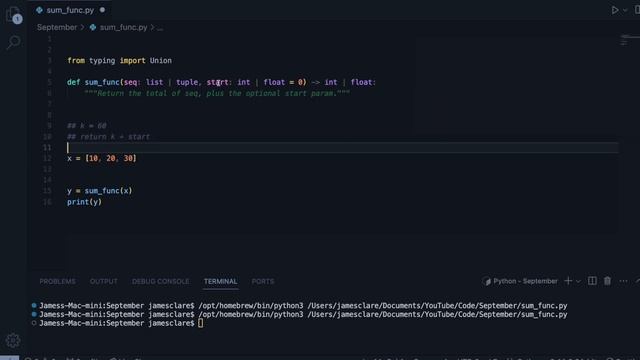Open the Explorer view in activity bar
640x360 pixels.
[x=13, y=15]
